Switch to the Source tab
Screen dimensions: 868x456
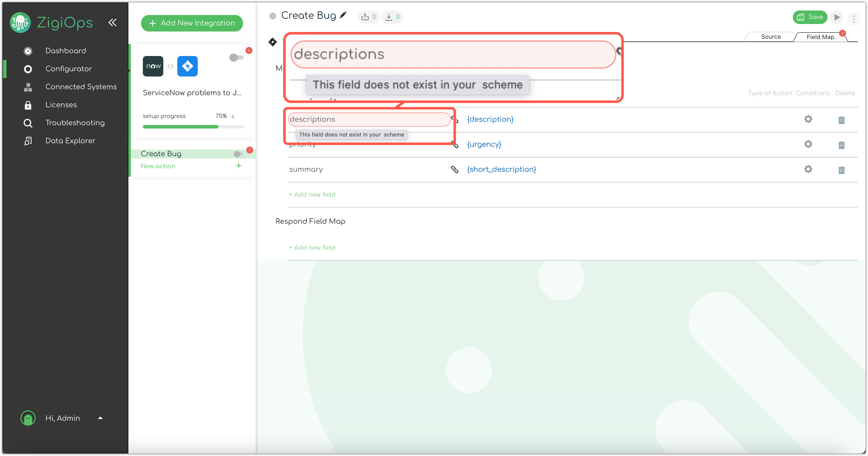(x=771, y=37)
